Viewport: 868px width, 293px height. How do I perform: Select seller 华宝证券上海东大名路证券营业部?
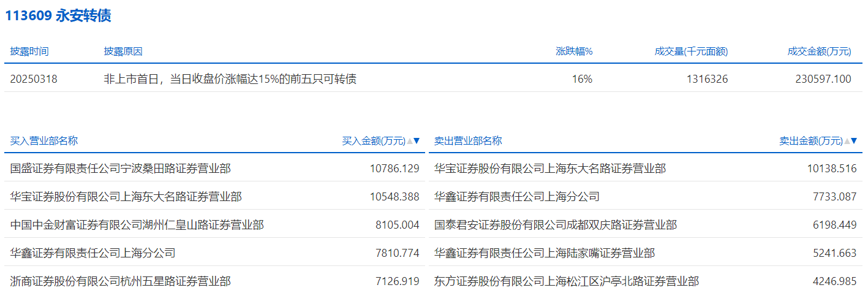(550, 168)
